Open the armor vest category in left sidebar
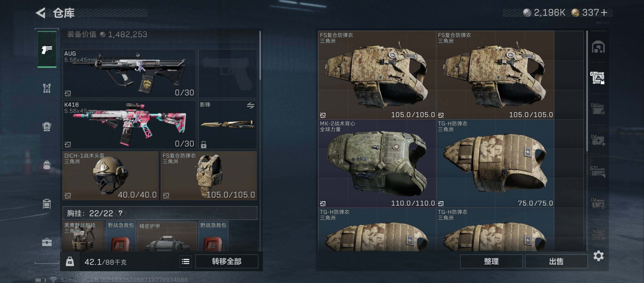 (x=47, y=88)
